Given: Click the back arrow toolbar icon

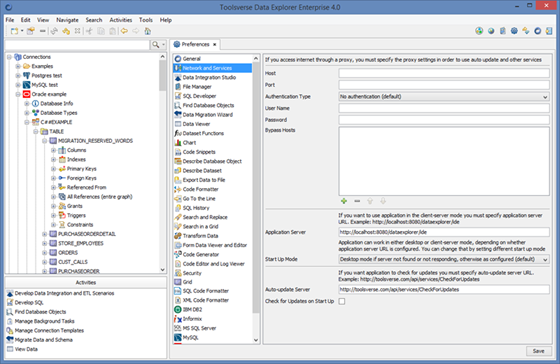Looking at the screenshot, I should tap(124, 31).
